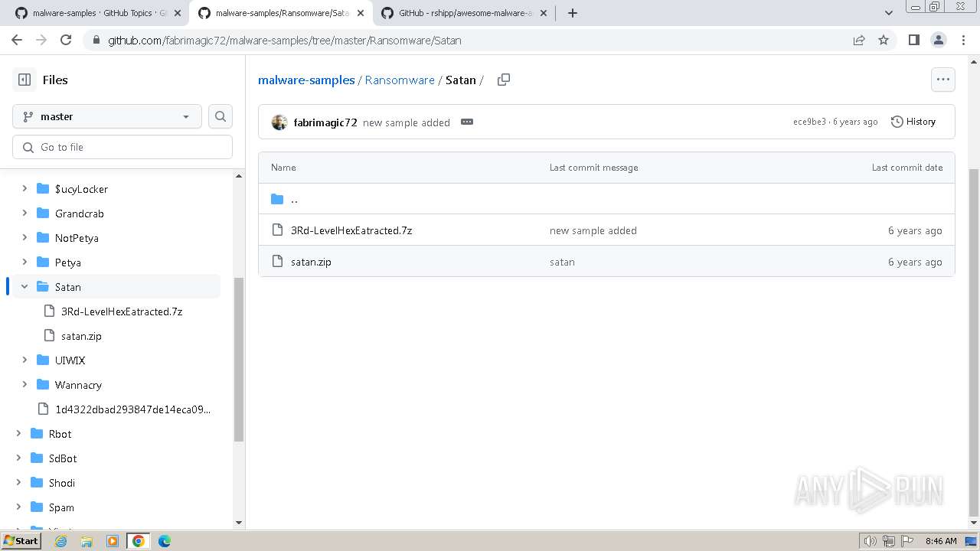
Task: Click the search files magnifier button
Action: click(220, 116)
